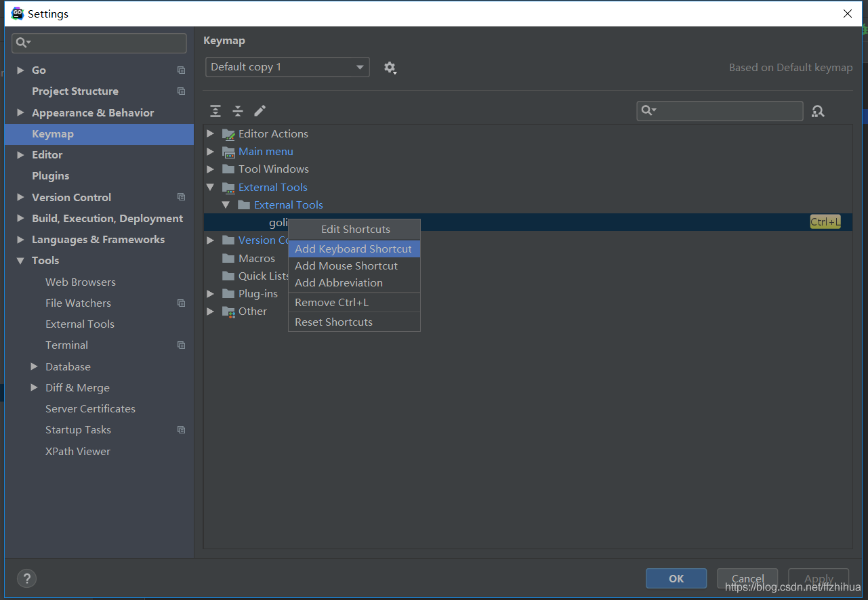
Task: Open External Tools under Tools sidebar
Action: coord(80,324)
